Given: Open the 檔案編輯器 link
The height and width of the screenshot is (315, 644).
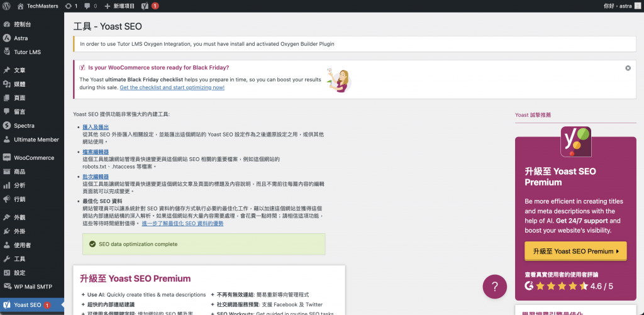Looking at the screenshot, I should click(x=96, y=152).
